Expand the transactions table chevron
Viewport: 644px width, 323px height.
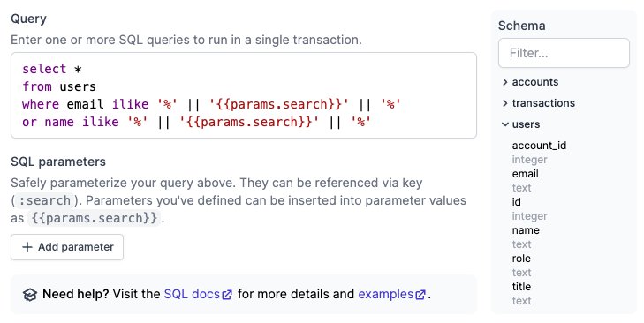505,103
